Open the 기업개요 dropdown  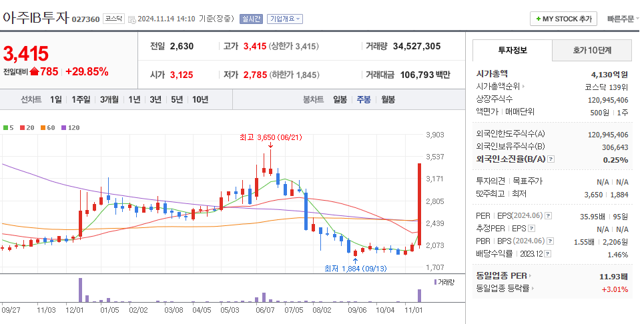point(285,19)
